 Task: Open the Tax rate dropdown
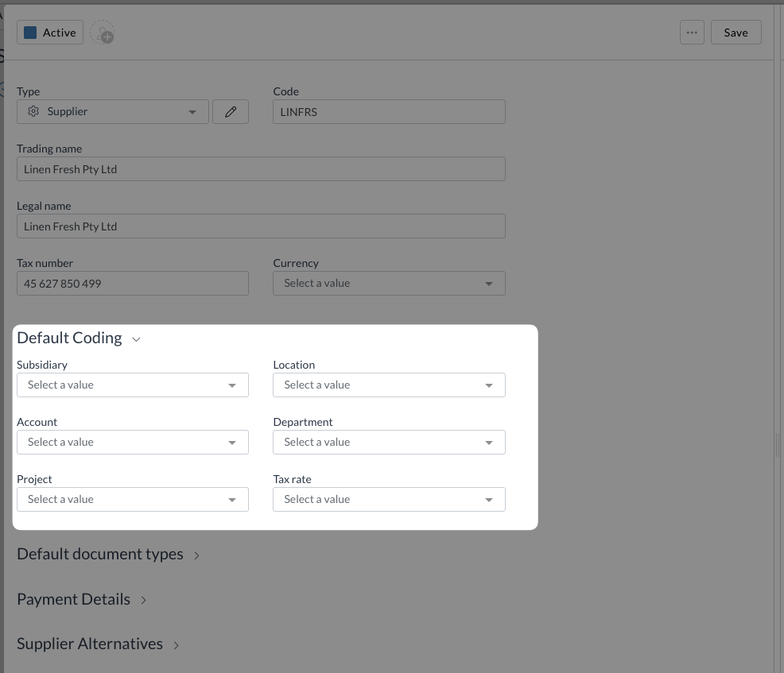pos(389,500)
